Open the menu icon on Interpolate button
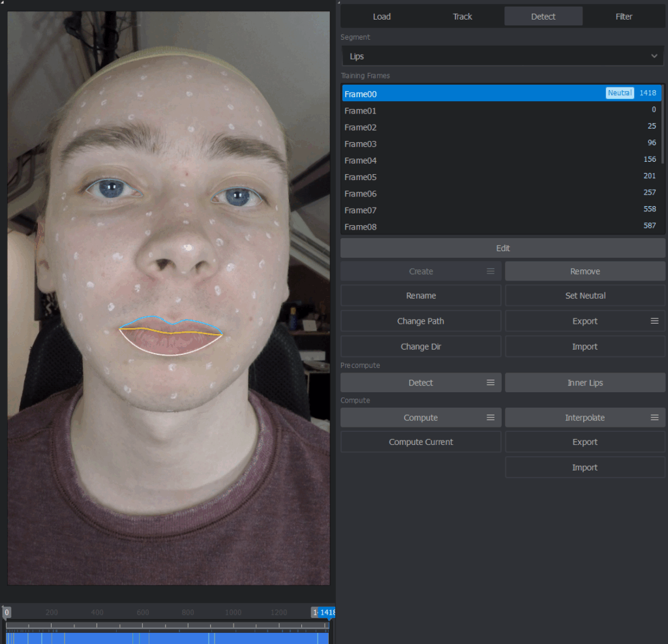668x644 pixels. point(654,418)
